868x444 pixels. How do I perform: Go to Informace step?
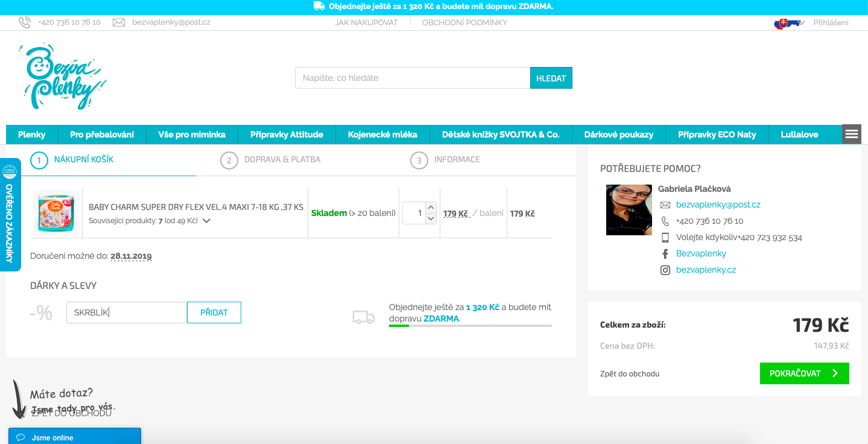point(445,160)
